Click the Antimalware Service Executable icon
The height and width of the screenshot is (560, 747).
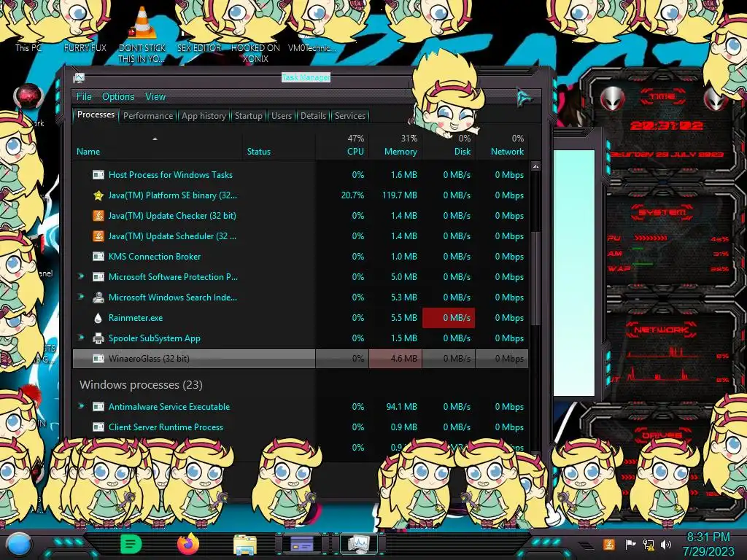[x=98, y=407]
